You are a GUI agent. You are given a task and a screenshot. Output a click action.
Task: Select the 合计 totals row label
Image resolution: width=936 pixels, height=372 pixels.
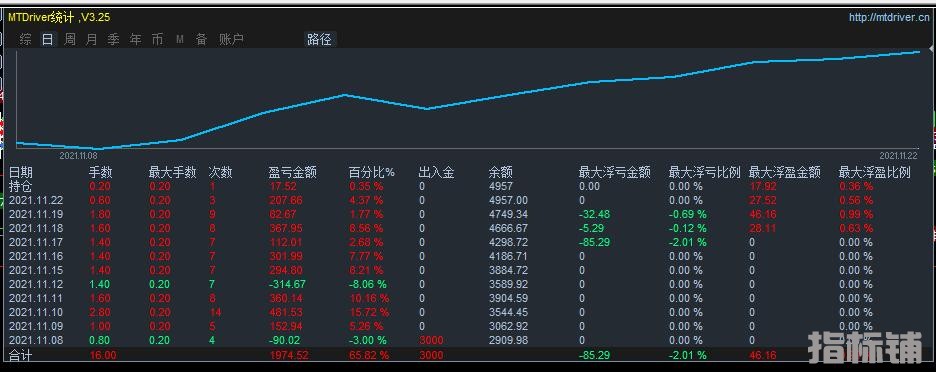tap(20, 355)
